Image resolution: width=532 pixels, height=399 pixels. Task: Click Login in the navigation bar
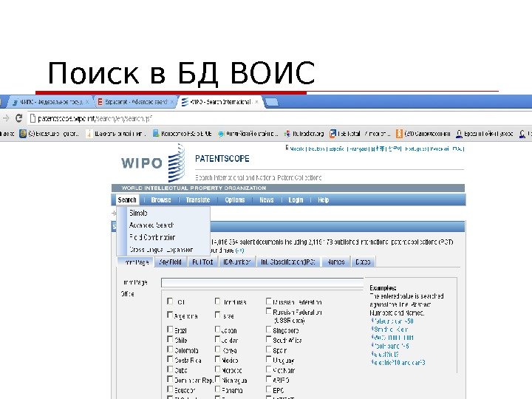[x=296, y=199]
